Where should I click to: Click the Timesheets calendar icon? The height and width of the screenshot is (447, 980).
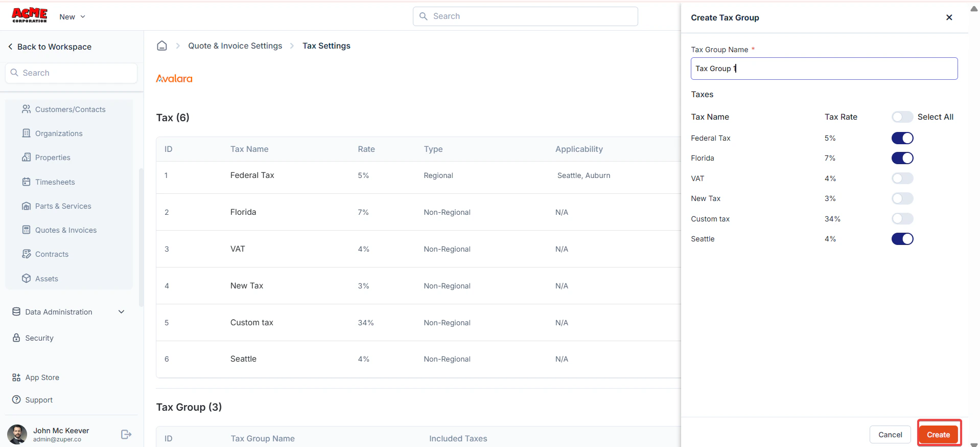(27, 182)
